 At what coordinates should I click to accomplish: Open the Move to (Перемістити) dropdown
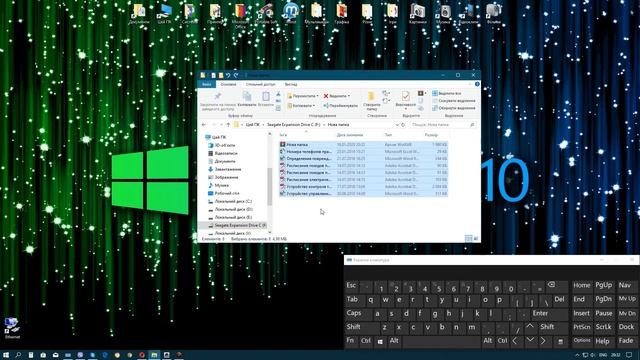[x=302, y=96]
